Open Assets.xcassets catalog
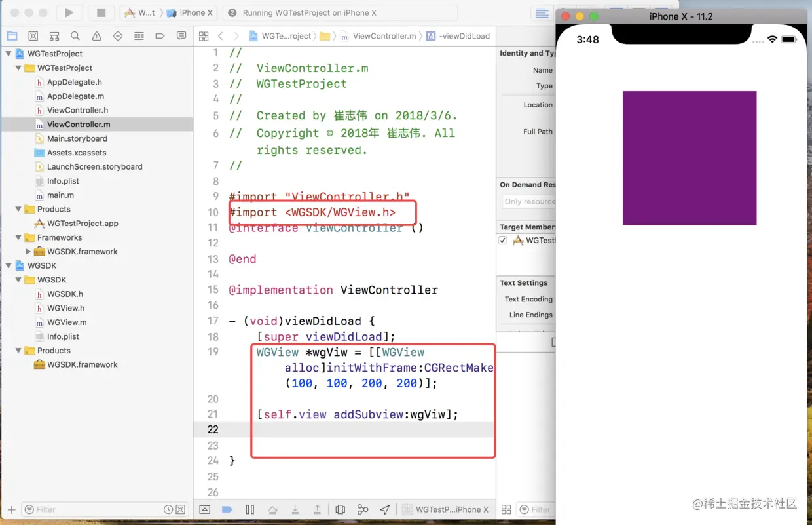 (76, 153)
